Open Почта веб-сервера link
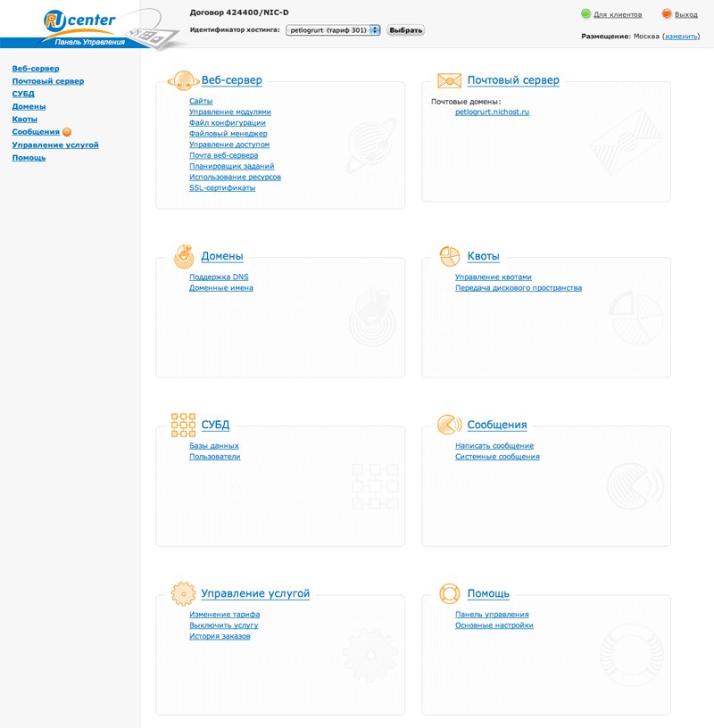 tap(223, 155)
